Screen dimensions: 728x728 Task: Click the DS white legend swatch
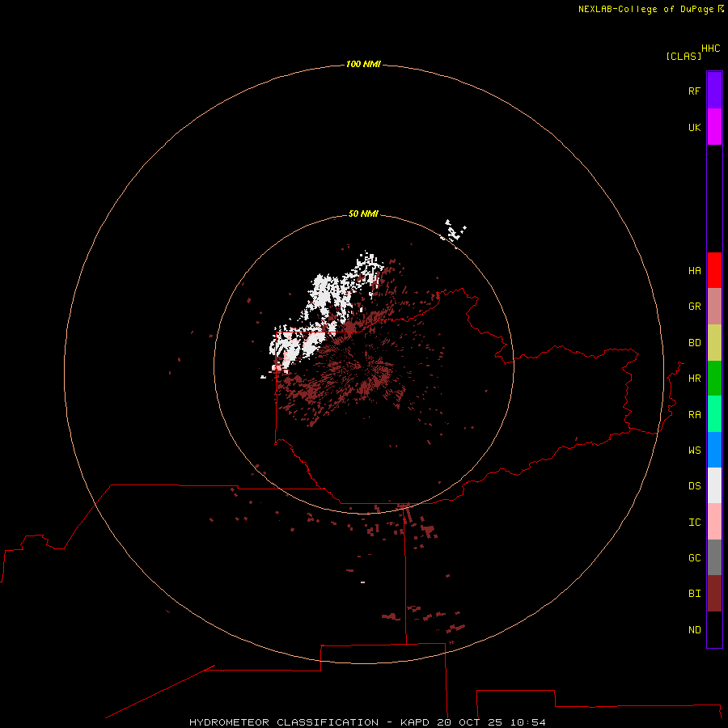[714, 485]
